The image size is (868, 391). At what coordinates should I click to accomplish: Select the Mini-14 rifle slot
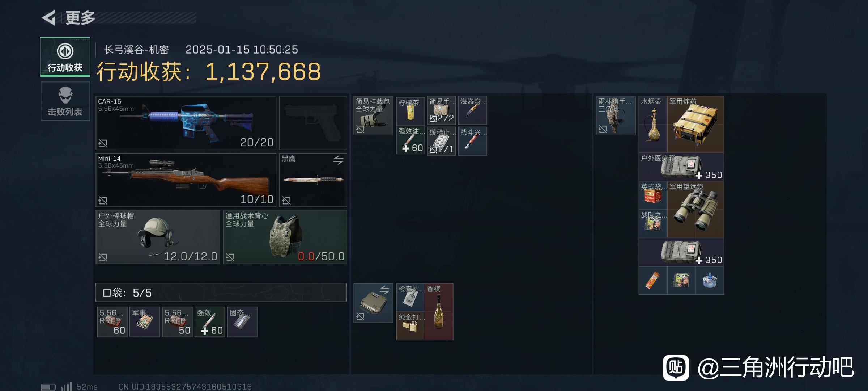(186, 180)
